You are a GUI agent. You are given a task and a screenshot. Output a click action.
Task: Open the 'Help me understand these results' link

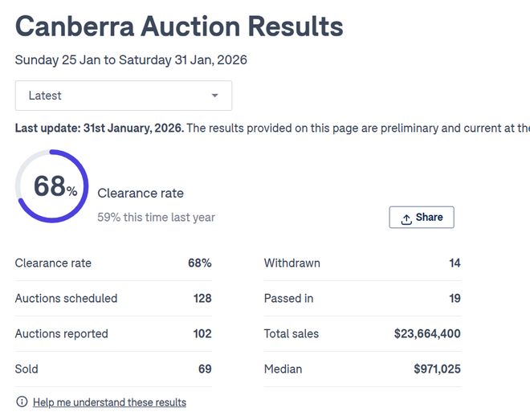(109, 402)
